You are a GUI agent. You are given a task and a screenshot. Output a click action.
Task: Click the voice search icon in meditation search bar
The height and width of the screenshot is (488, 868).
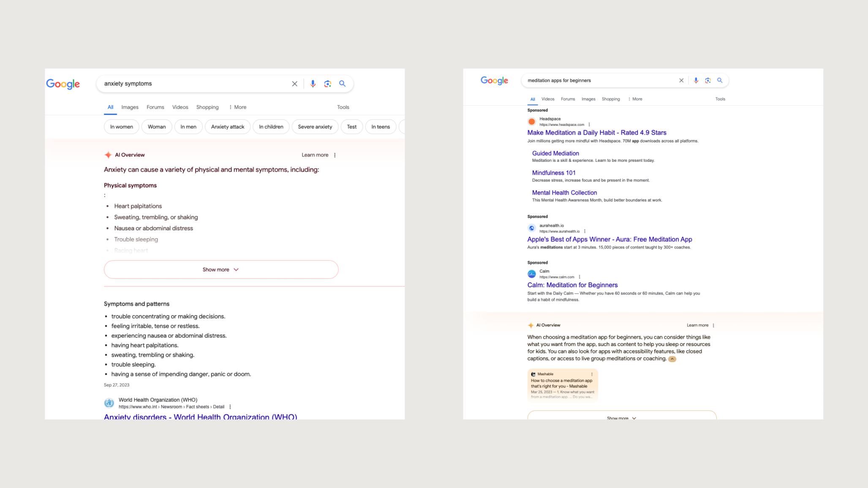(x=696, y=80)
